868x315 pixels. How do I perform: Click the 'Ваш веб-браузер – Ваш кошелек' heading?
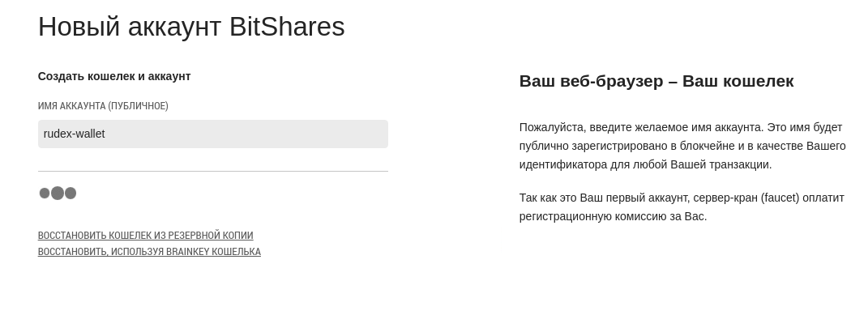[x=656, y=81]
